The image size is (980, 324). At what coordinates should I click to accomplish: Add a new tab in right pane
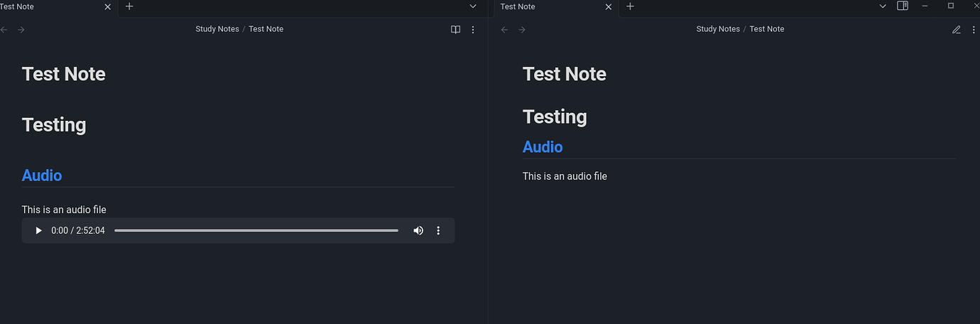coord(630,6)
